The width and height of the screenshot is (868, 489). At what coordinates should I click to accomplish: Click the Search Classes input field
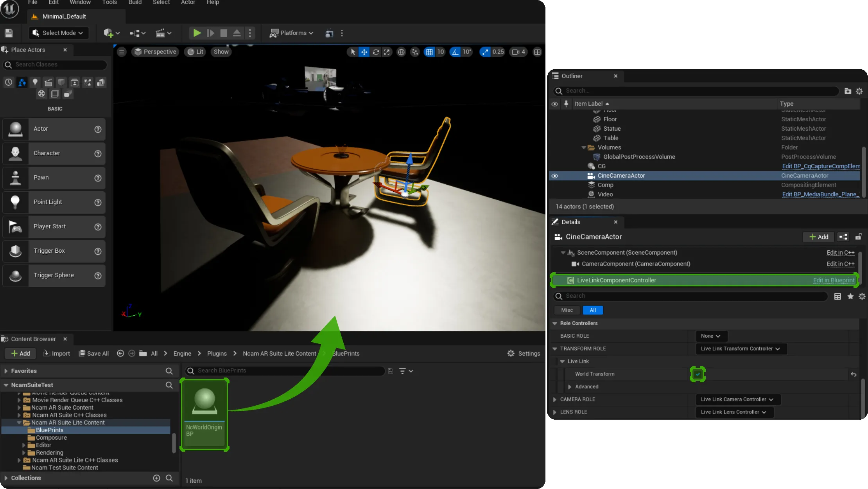click(55, 65)
